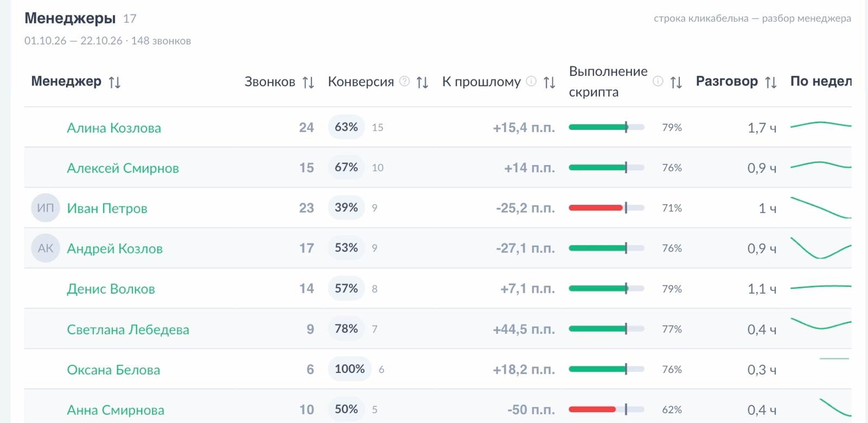
Task: Click the АК avatar of Андрей Козлов
Action: pos(46,248)
